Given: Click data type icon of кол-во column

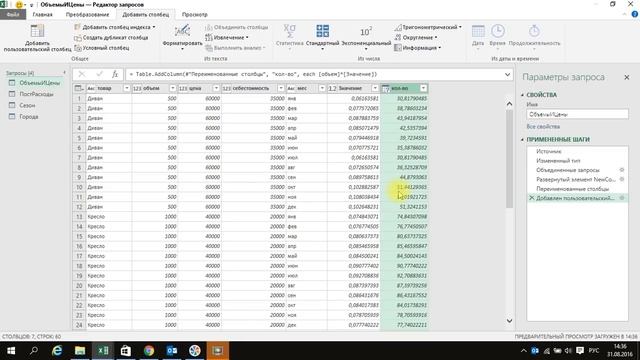Looking at the screenshot, I should tap(386, 88).
